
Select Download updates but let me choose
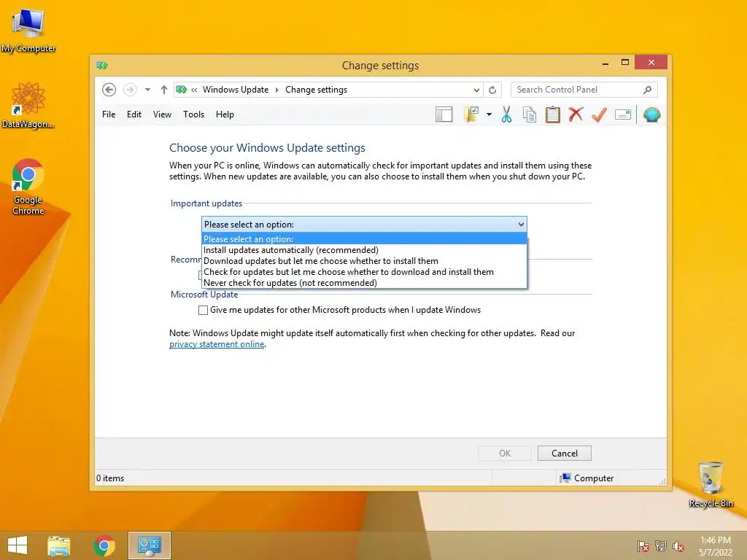point(364,261)
